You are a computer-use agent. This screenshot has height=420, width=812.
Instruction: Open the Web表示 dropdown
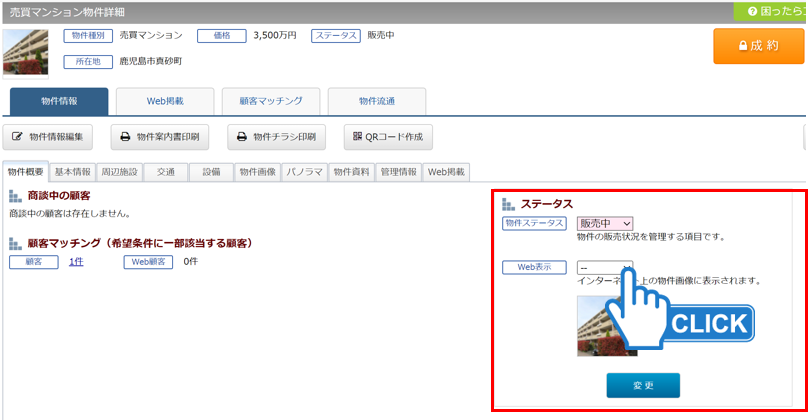pos(605,268)
